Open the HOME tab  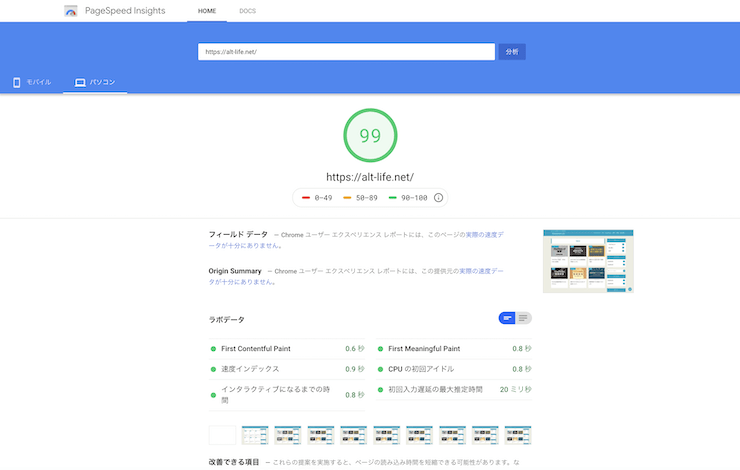coord(207,11)
